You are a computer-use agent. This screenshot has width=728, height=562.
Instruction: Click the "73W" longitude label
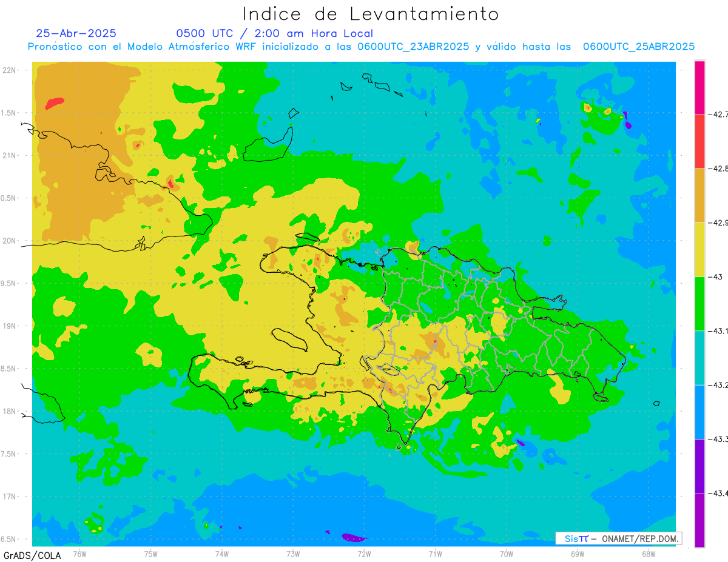click(x=293, y=554)
